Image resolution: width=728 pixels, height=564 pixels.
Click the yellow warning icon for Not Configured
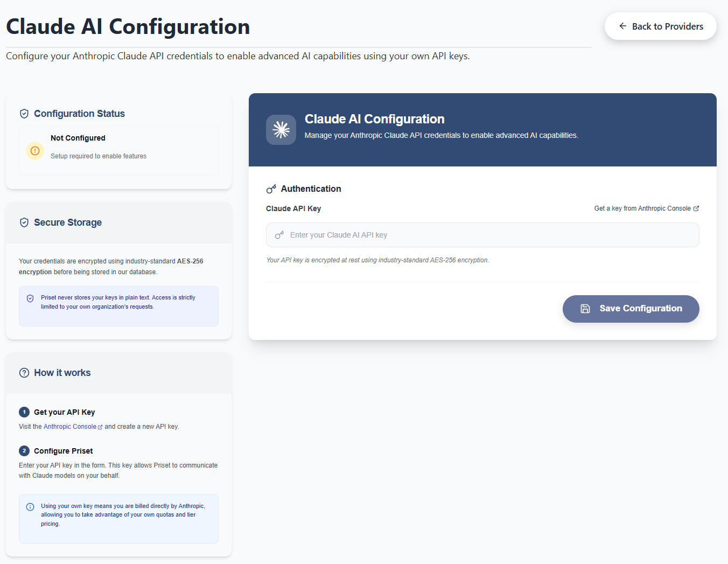pyautogui.click(x=35, y=151)
